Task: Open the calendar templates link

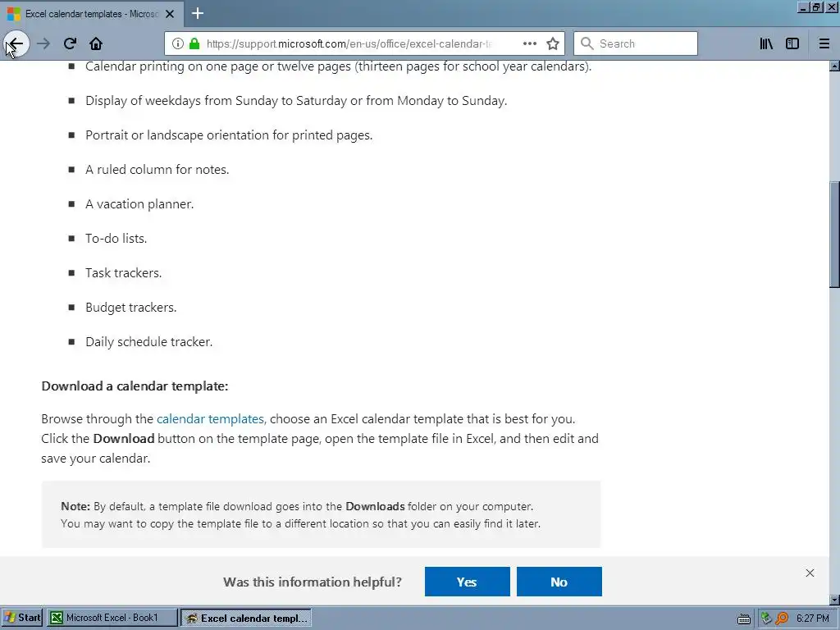Action: coord(210,419)
